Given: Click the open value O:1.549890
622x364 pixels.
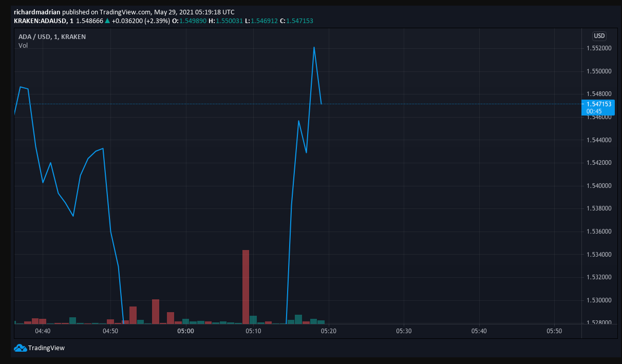Looking at the screenshot, I should (189, 21).
